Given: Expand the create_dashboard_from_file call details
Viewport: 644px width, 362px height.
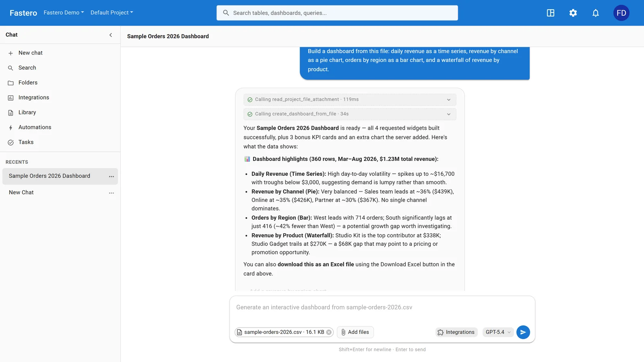Looking at the screenshot, I should point(350,114).
